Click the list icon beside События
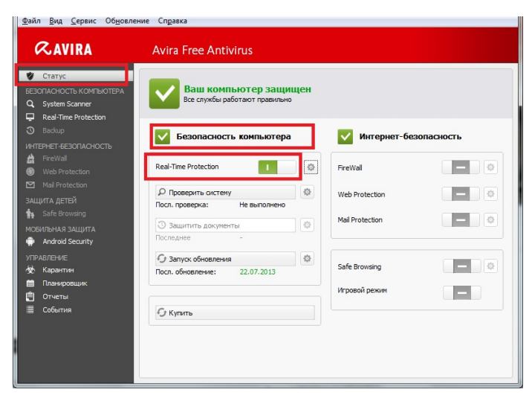This screenshot has height=398, width=532. pos(30,309)
